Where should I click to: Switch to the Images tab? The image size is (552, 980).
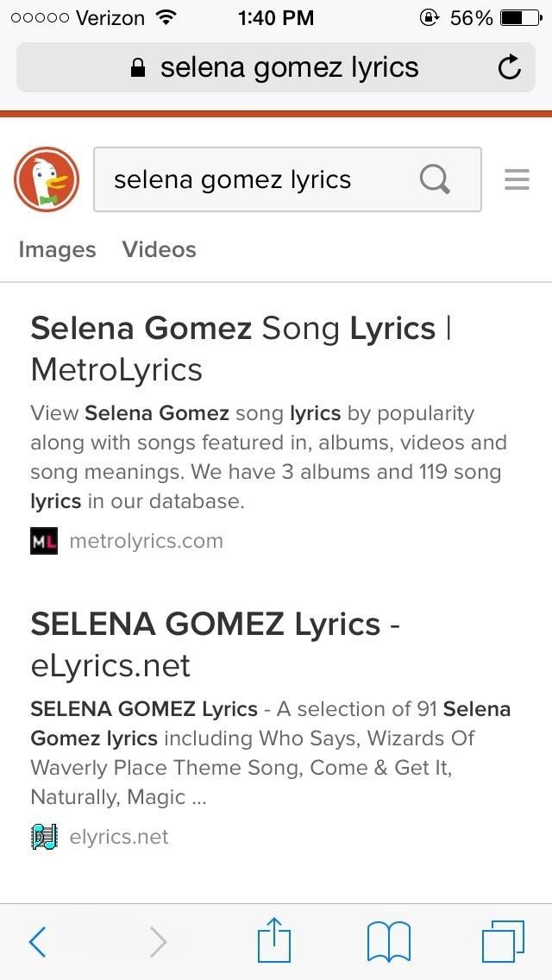pyautogui.click(x=57, y=249)
